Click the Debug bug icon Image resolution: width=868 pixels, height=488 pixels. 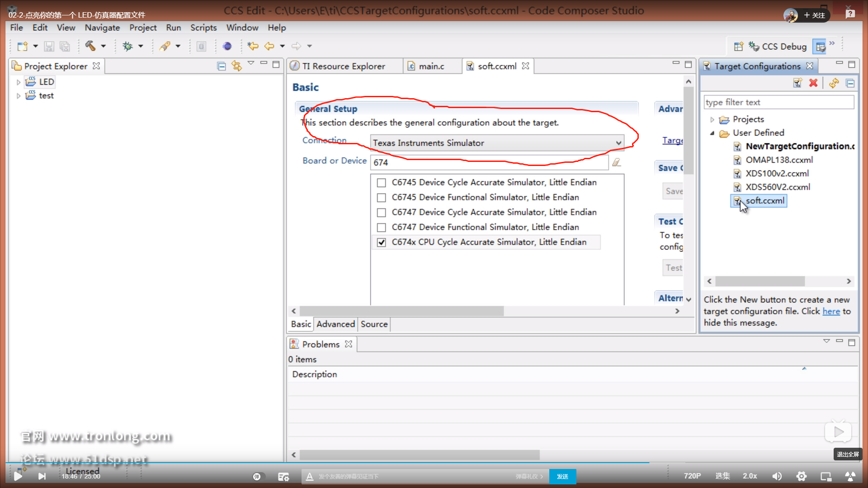[x=128, y=46]
